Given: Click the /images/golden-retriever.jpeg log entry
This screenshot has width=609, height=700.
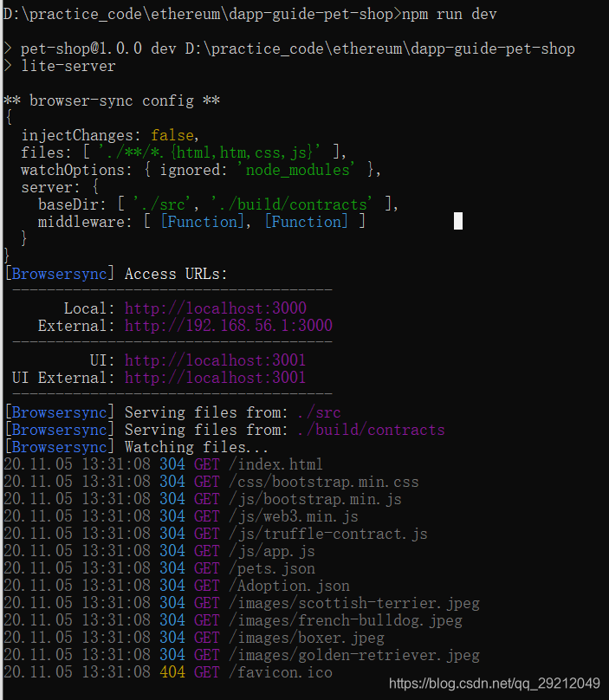Looking at the screenshot, I should (x=242, y=655).
